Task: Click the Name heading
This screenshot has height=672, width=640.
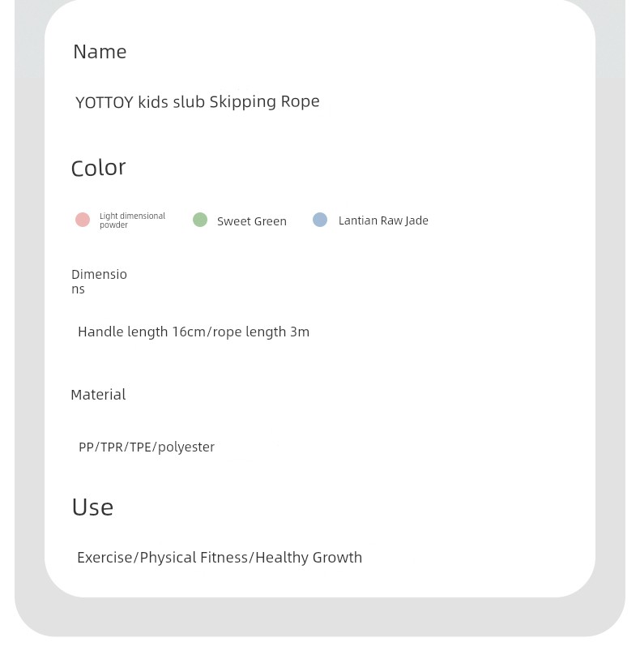Action: coord(100,52)
